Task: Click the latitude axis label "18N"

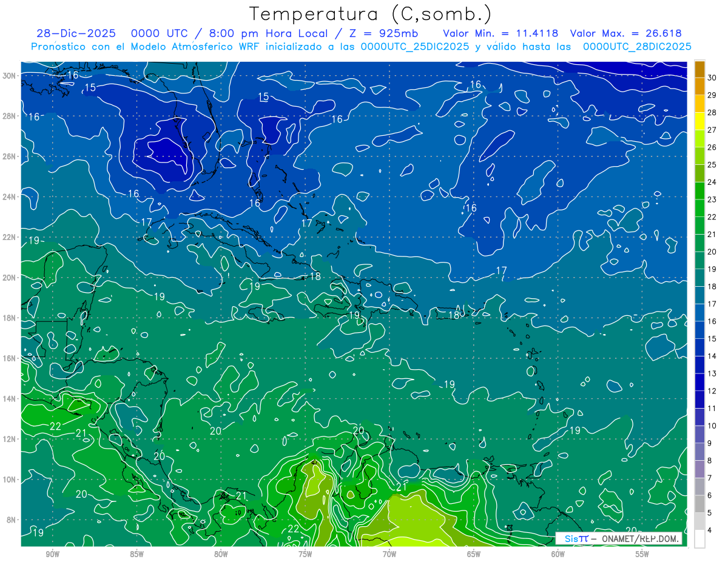Action: click(10, 318)
